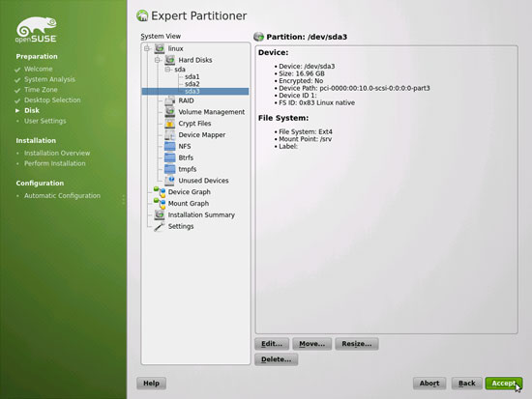Open the RAID label in tree
The height and width of the screenshot is (399, 532).
[187, 100]
